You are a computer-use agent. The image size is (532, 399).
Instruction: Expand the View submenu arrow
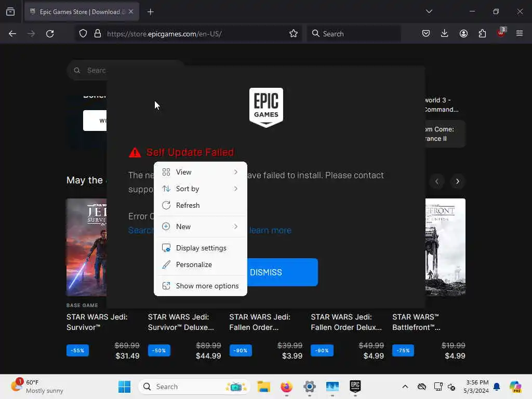pyautogui.click(x=236, y=172)
